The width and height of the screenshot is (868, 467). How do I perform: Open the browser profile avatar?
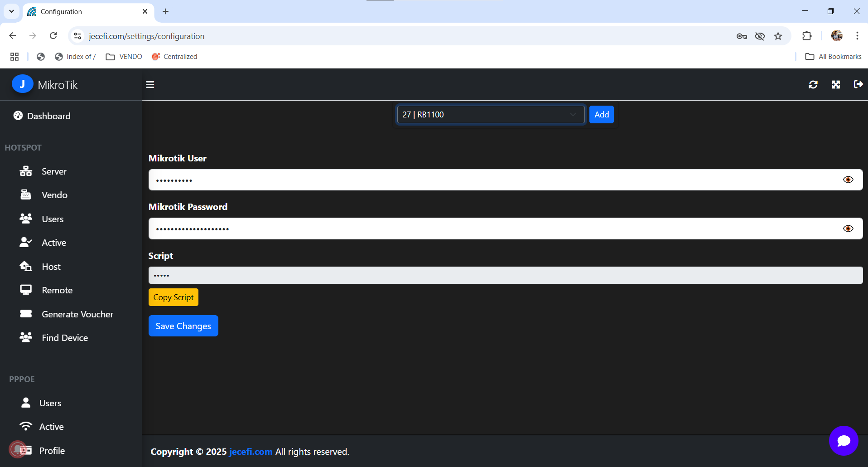click(837, 36)
